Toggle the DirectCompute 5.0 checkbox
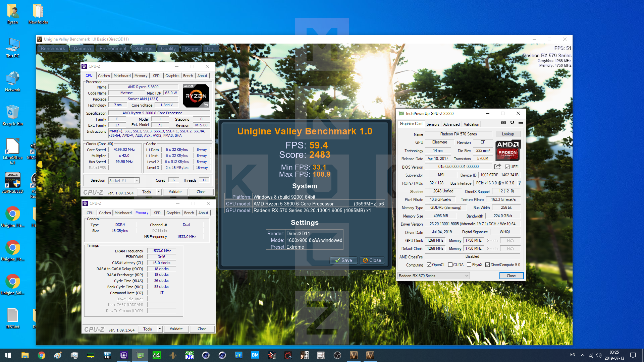The width and height of the screenshot is (644, 362). pyautogui.click(x=487, y=265)
